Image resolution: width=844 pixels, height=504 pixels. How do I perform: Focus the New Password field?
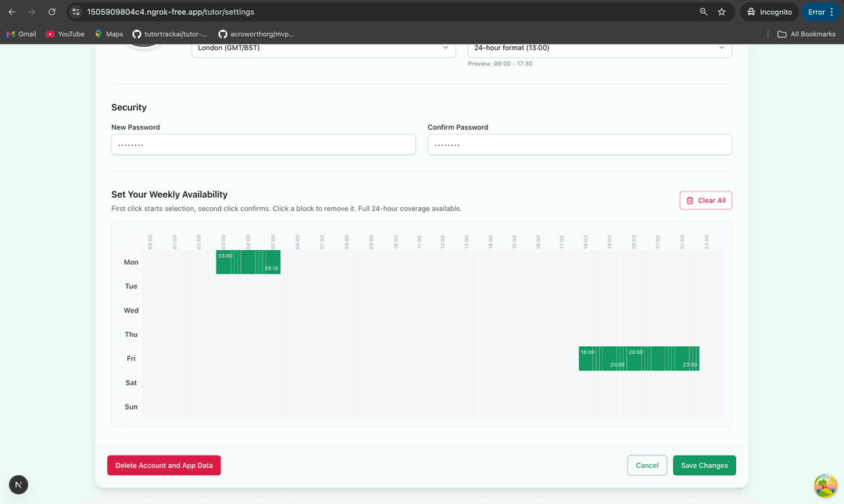click(263, 145)
